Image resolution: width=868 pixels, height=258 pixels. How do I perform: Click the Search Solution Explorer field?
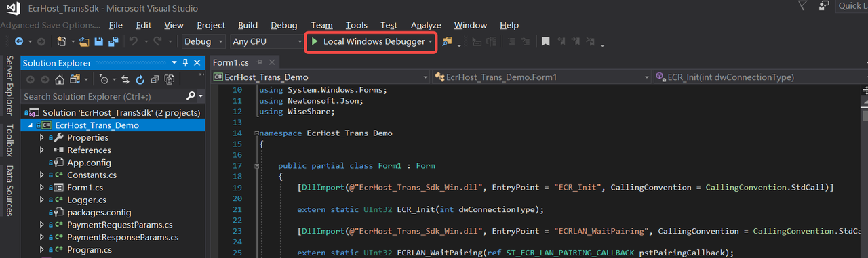pos(103,96)
